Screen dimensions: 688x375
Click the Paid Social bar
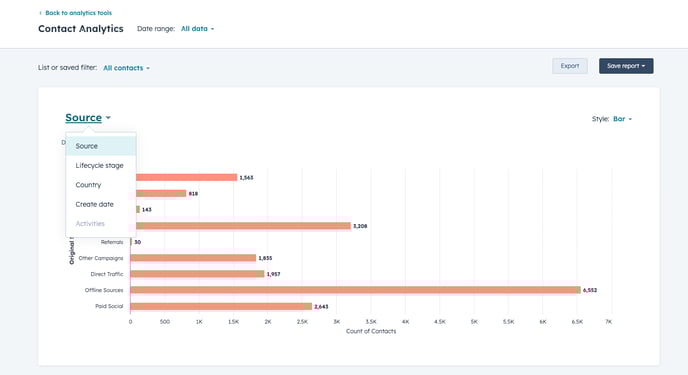point(221,306)
